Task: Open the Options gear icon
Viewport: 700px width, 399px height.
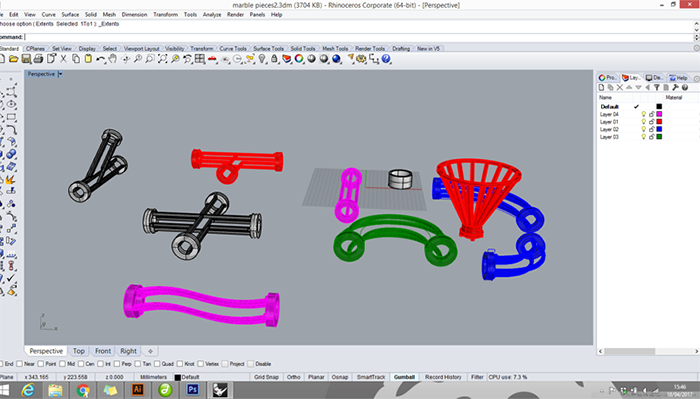Action: 361,59
